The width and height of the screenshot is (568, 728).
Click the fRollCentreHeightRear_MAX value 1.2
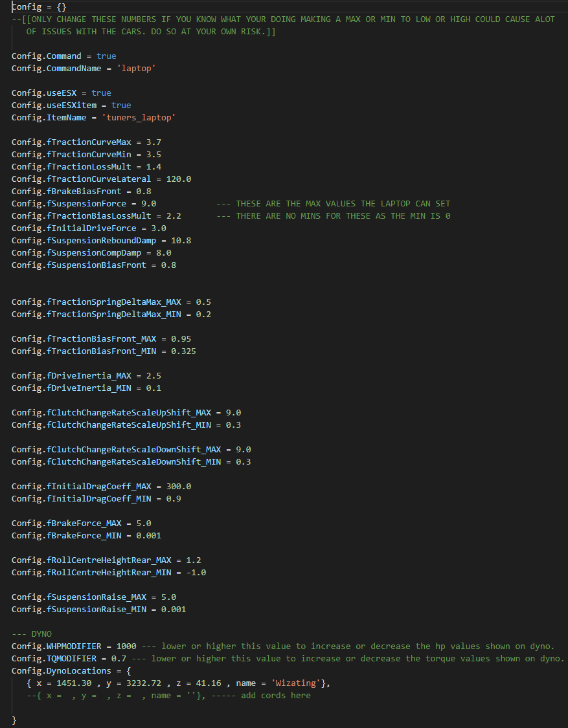click(x=194, y=560)
